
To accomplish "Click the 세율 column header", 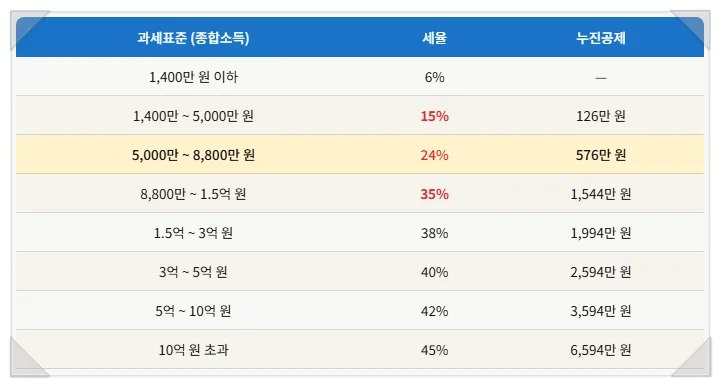I will (435, 38).
